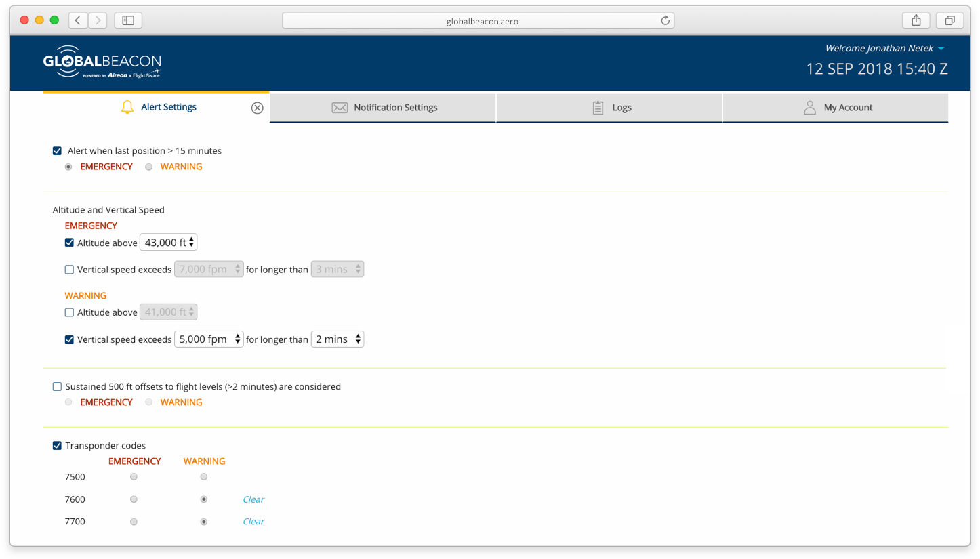
Task: Open the Safari share icon
Action: [916, 20]
